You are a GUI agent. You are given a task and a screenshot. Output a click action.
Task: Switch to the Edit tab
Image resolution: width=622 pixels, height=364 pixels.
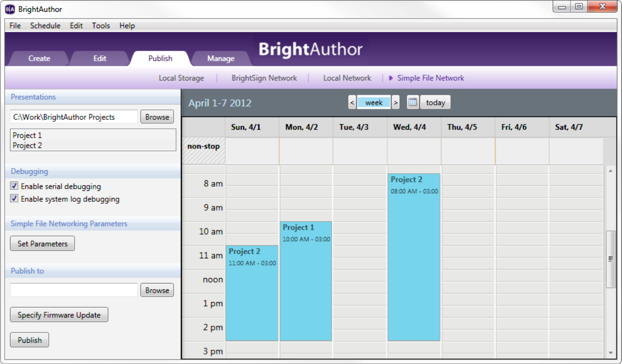tap(100, 59)
